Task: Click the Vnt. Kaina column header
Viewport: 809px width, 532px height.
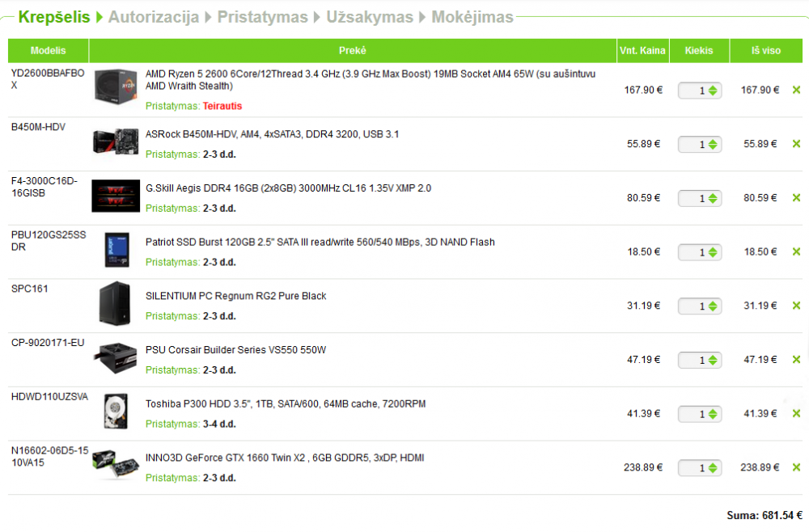Action: (x=643, y=50)
